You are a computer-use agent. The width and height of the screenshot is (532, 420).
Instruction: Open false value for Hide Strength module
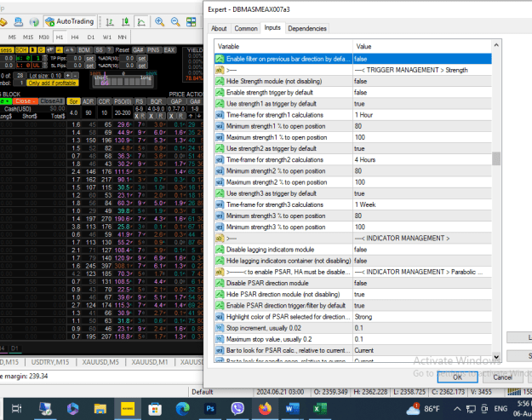[x=422, y=81]
